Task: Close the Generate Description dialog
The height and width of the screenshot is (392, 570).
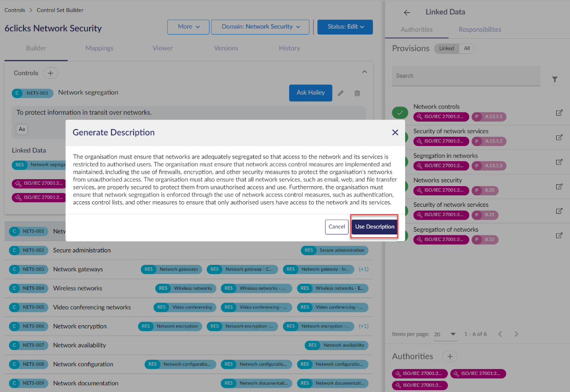Action: pos(395,133)
